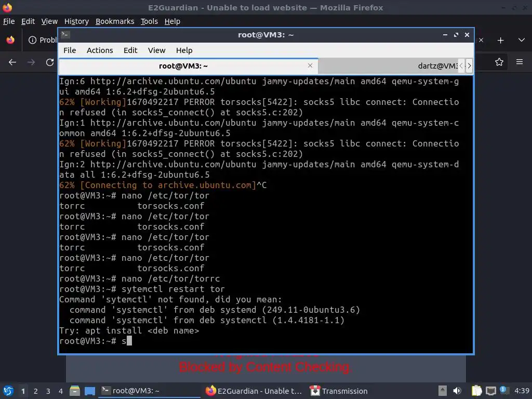Select E2Guardian Firefox taskbar entry
532x399 pixels.
(x=254, y=391)
